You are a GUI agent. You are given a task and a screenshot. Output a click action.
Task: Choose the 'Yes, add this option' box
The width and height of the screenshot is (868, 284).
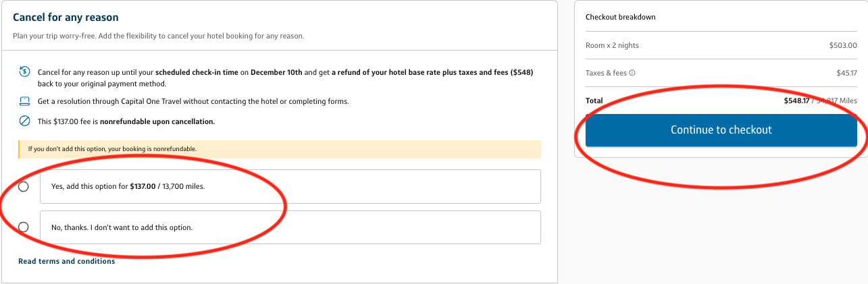290,186
